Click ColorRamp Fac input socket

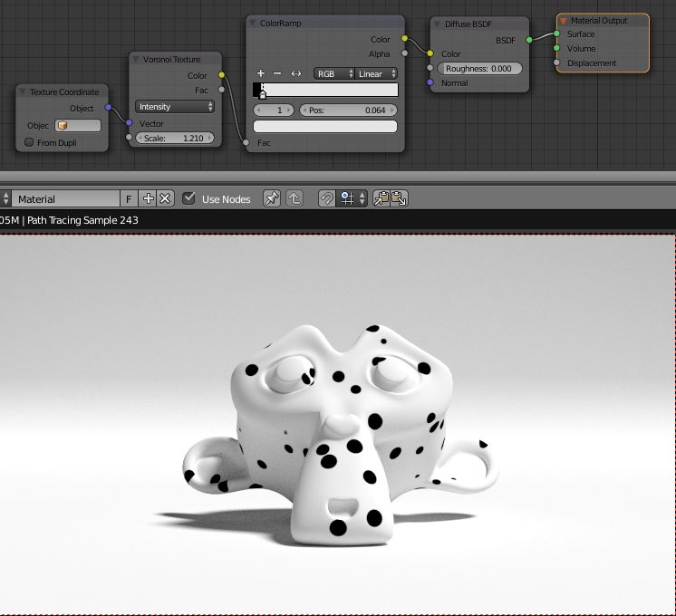(x=246, y=142)
